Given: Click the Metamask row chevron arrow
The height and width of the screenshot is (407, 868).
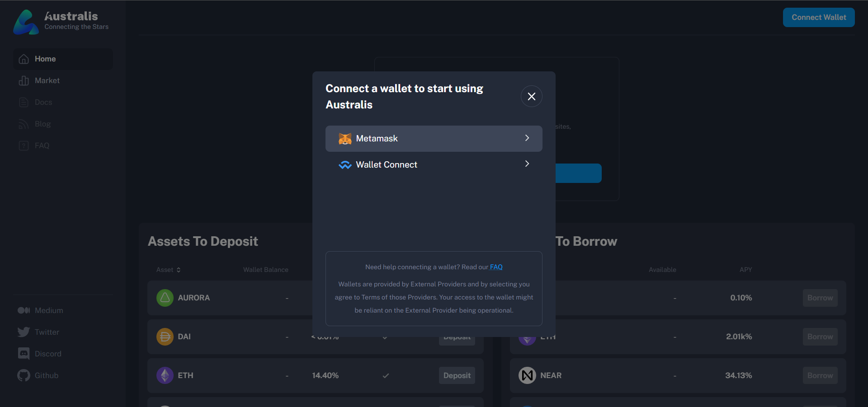Looking at the screenshot, I should click(527, 138).
